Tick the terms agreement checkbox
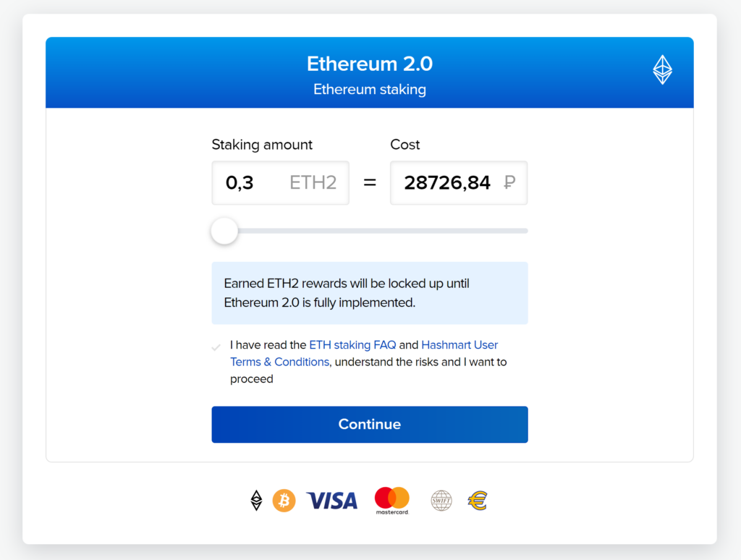 tap(216, 347)
